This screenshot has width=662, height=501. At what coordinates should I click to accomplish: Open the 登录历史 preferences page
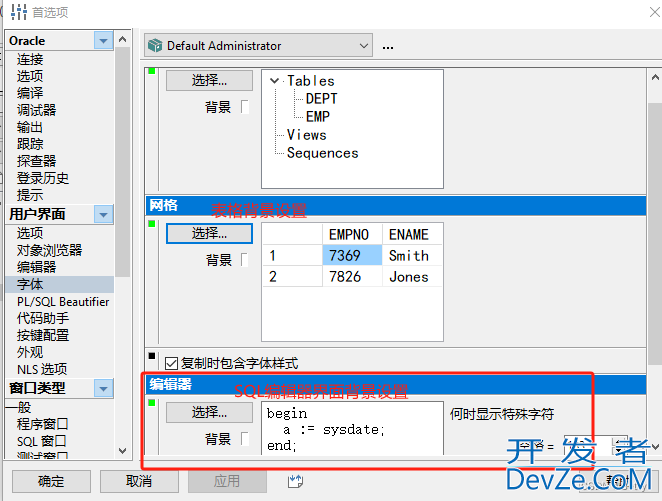coord(43,178)
